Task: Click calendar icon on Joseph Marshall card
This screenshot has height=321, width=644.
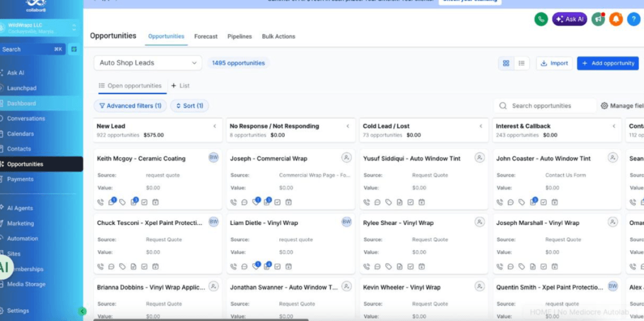Action: tap(555, 266)
